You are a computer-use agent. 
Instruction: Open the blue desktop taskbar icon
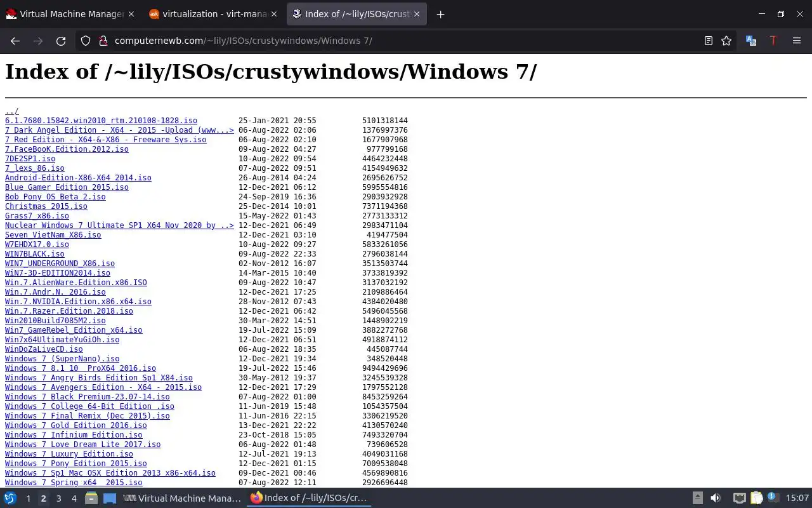pos(110,498)
